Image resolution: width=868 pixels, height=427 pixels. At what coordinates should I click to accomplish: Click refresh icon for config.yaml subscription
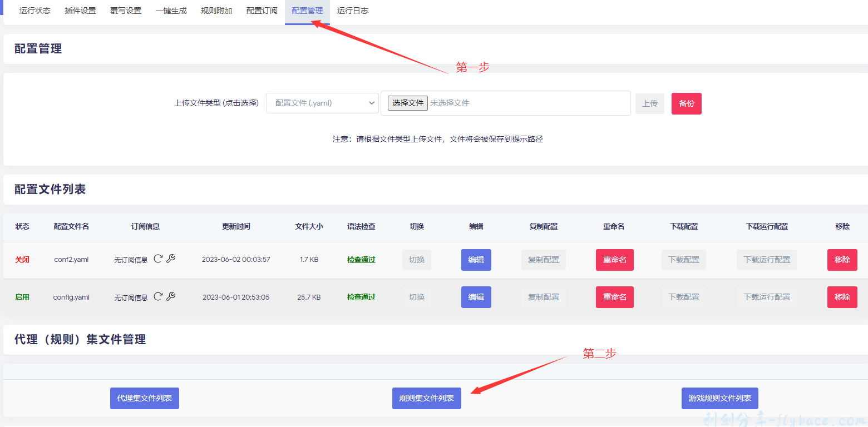pyautogui.click(x=158, y=296)
